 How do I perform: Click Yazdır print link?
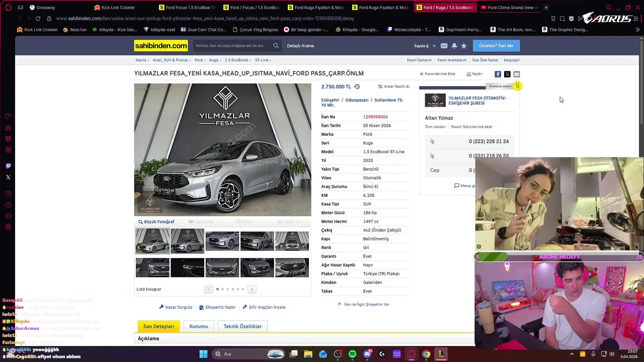click(x=474, y=74)
